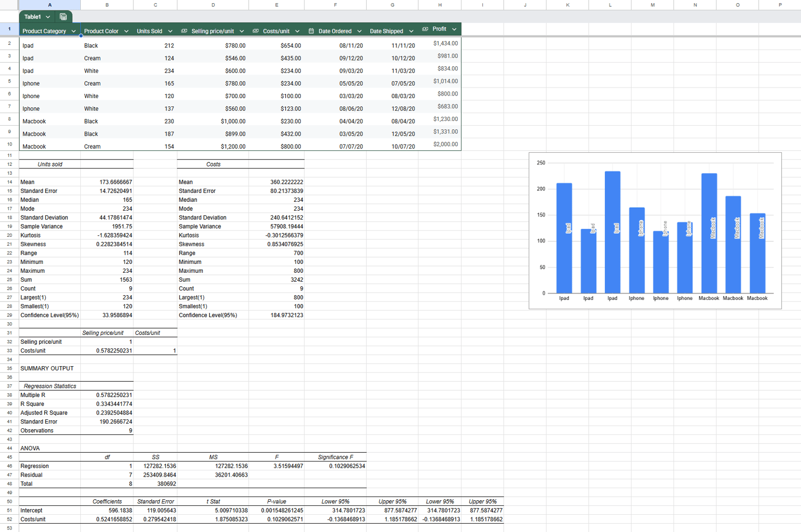This screenshot has height=532, width=801.
Task: Select the t Stat value 1.875085323
Action: pyautogui.click(x=213, y=519)
